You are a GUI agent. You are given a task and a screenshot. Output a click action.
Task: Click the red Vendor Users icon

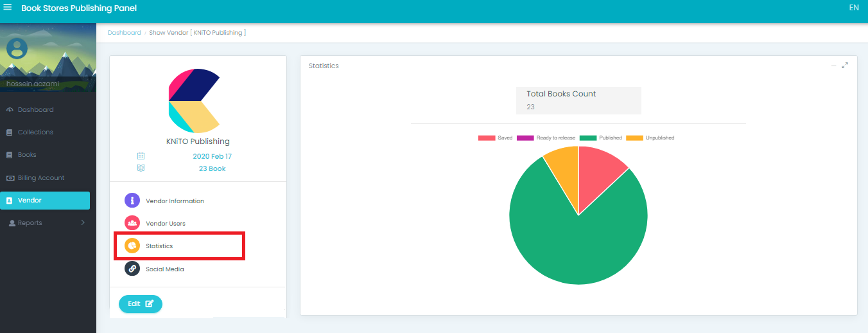pos(132,223)
